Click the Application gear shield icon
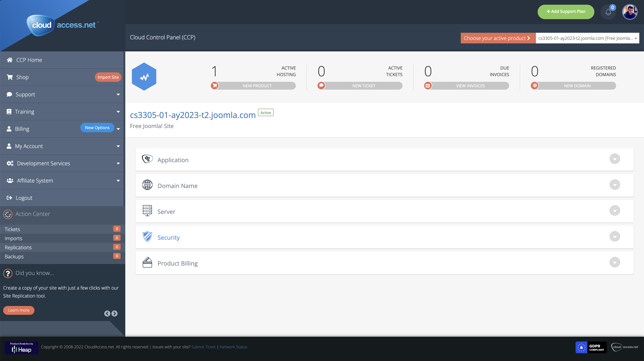The image size is (644, 361). [147, 159]
